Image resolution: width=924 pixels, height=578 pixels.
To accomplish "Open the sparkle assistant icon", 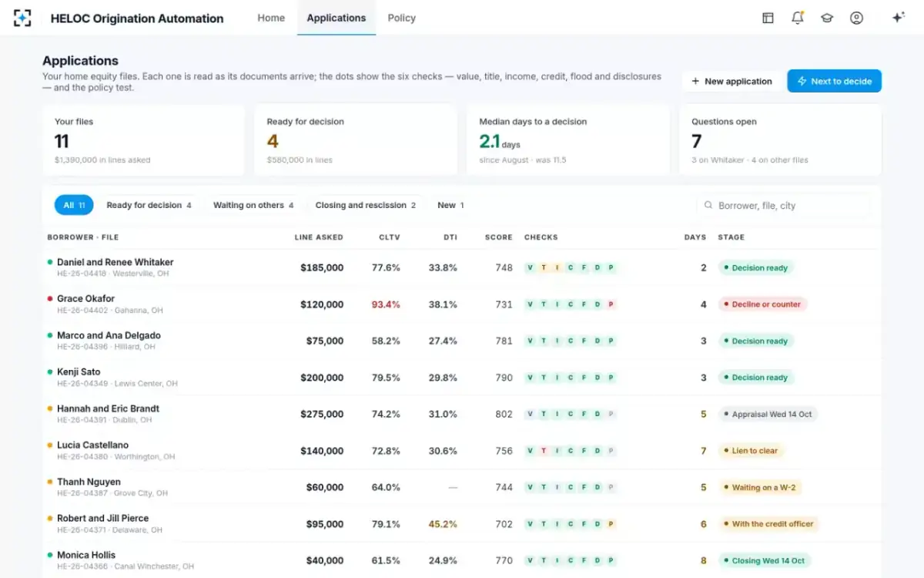I will [x=898, y=18].
